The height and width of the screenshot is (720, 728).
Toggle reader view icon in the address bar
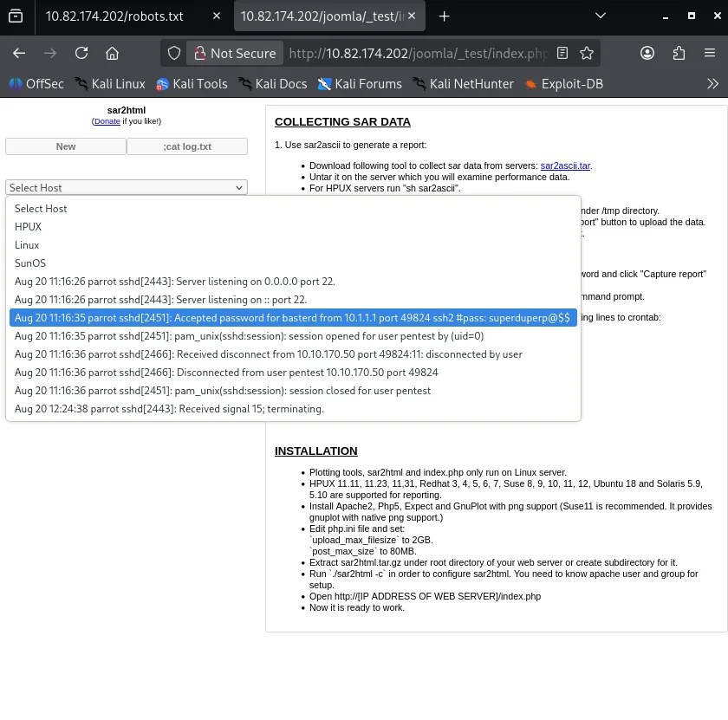(x=562, y=53)
